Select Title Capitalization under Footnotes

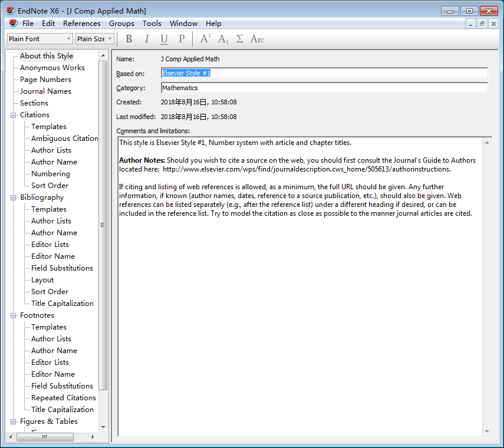62,410
